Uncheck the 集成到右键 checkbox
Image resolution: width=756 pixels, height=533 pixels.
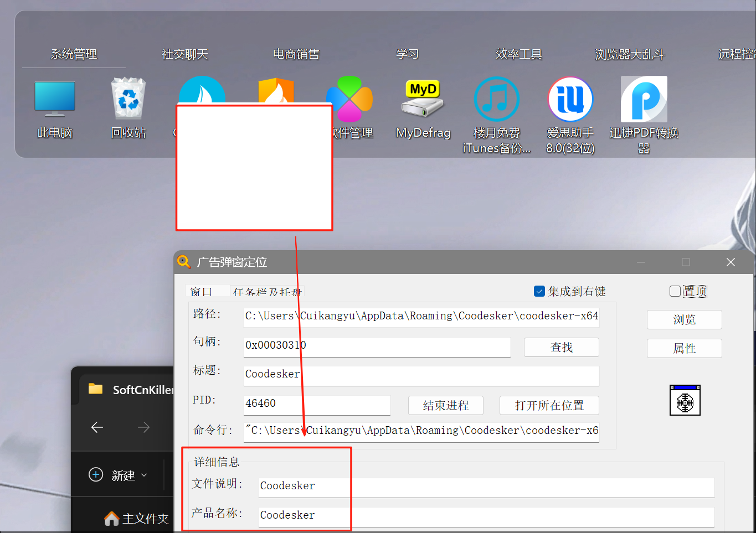(x=539, y=291)
